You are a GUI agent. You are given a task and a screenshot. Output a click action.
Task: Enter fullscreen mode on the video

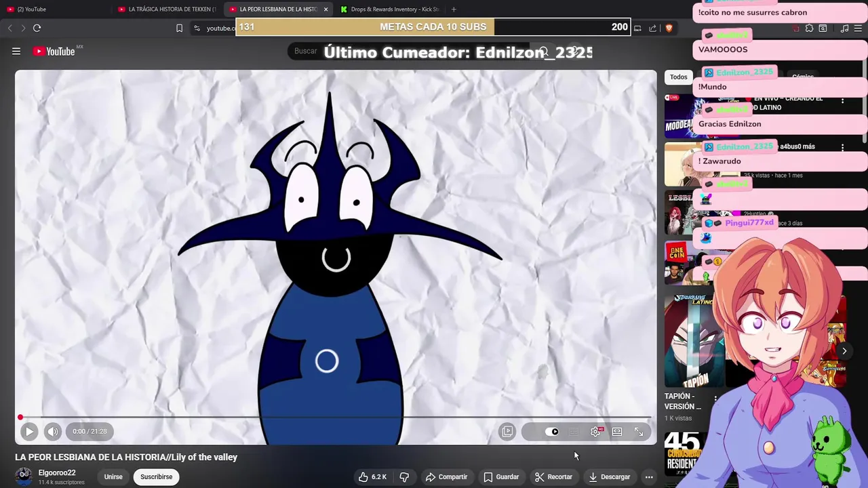coord(639,432)
